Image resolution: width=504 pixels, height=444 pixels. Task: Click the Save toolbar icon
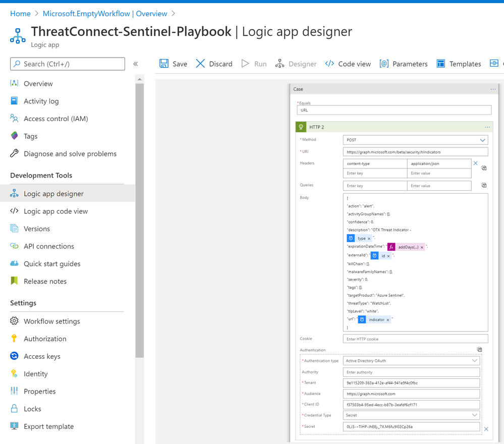164,64
